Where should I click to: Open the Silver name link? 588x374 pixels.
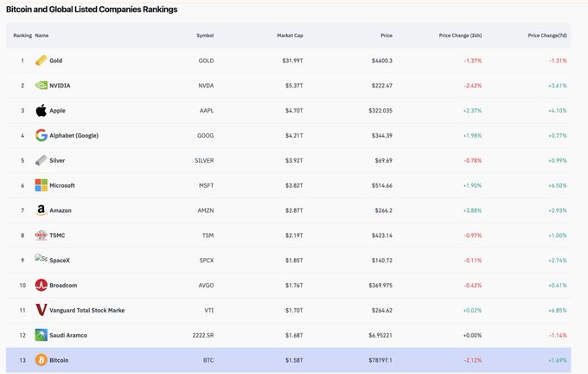point(57,160)
